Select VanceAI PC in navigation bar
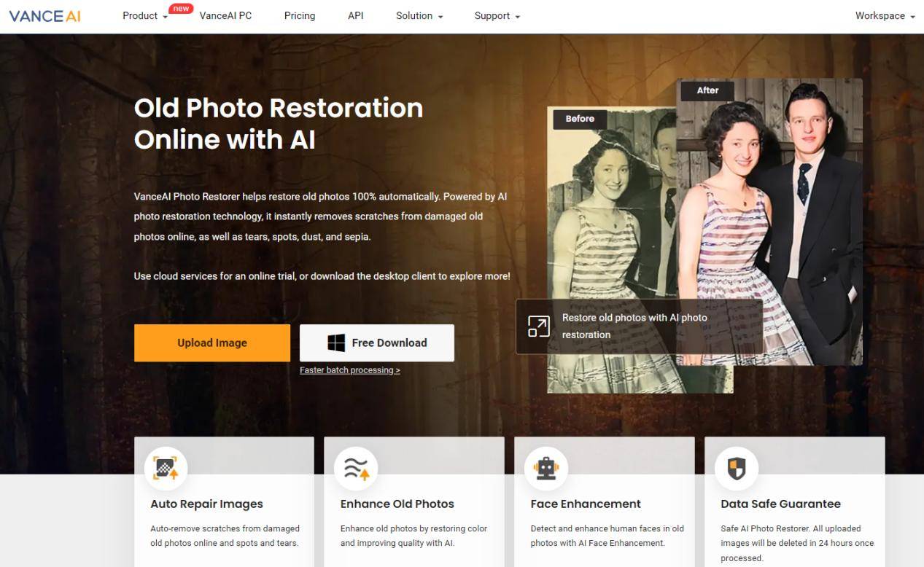The width and height of the screenshot is (924, 567). pyautogui.click(x=225, y=16)
